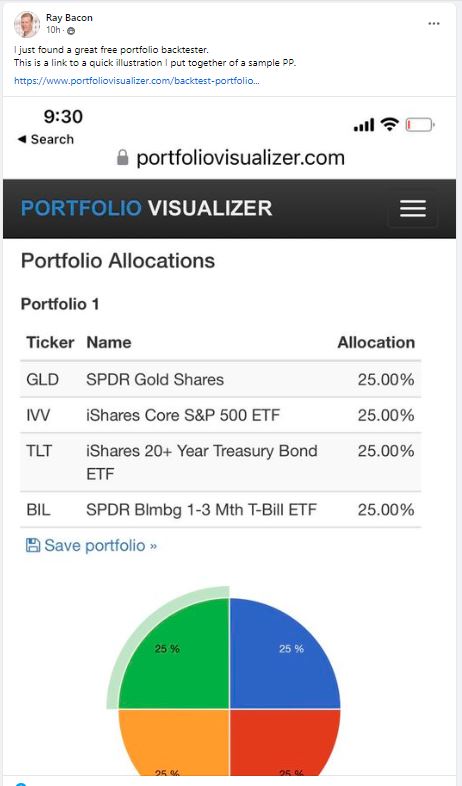Tap the back arrow next to Search

point(22,139)
